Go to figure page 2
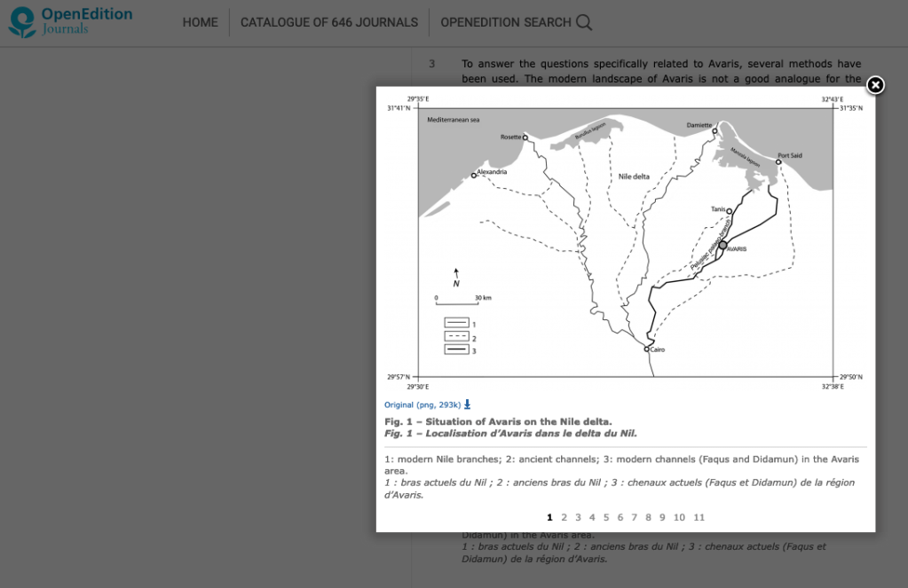This screenshot has width=908, height=588. tap(564, 517)
